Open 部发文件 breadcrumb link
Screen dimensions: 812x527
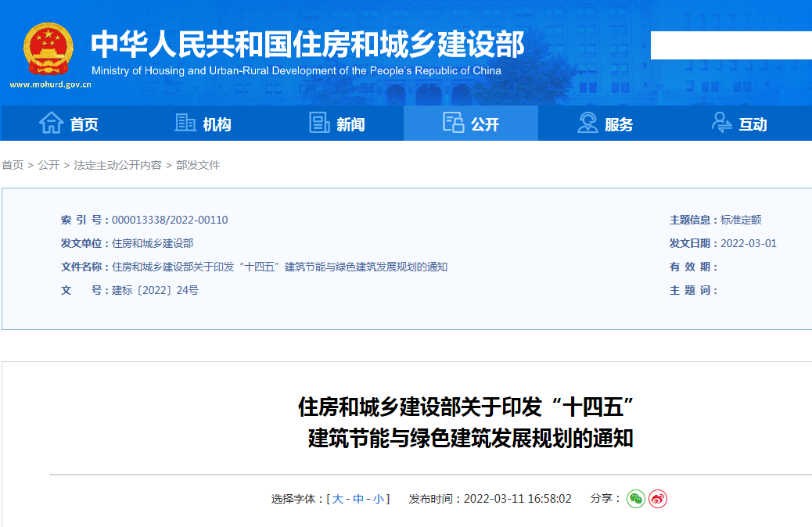pyautogui.click(x=198, y=165)
